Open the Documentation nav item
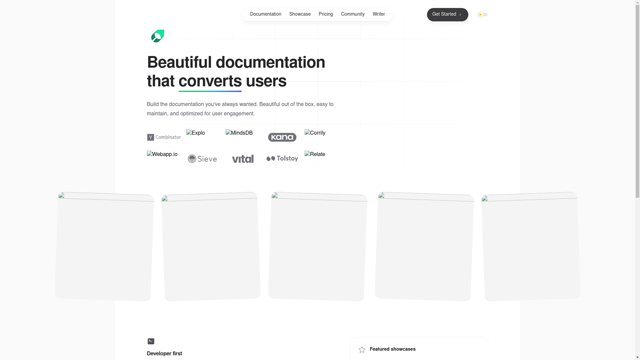This screenshot has height=360, width=640. tap(265, 14)
